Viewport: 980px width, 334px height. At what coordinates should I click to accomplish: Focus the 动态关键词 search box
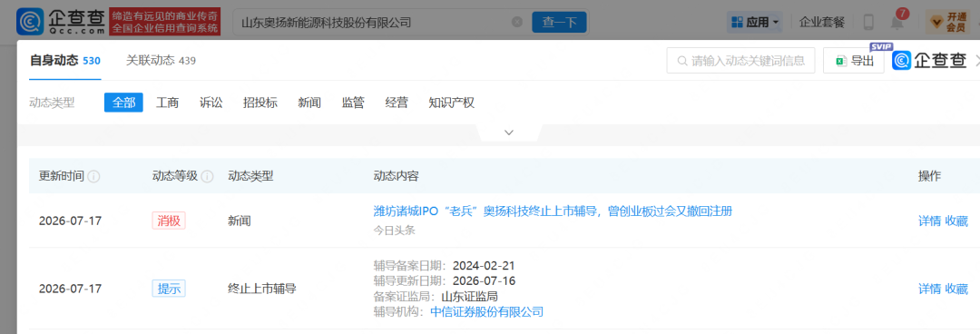click(x=740, y=61)
